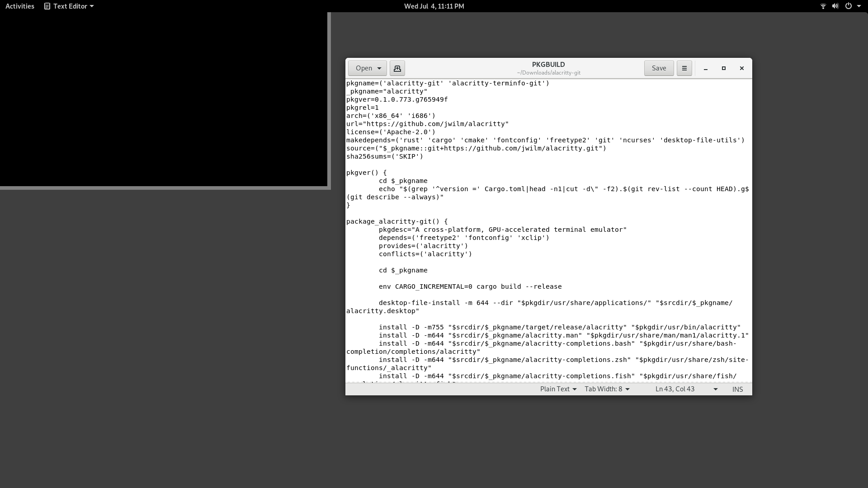The width and height of the screenshot is (868, 488).
Task: Click the volume speaker icon in top bar
Action: 835,6
